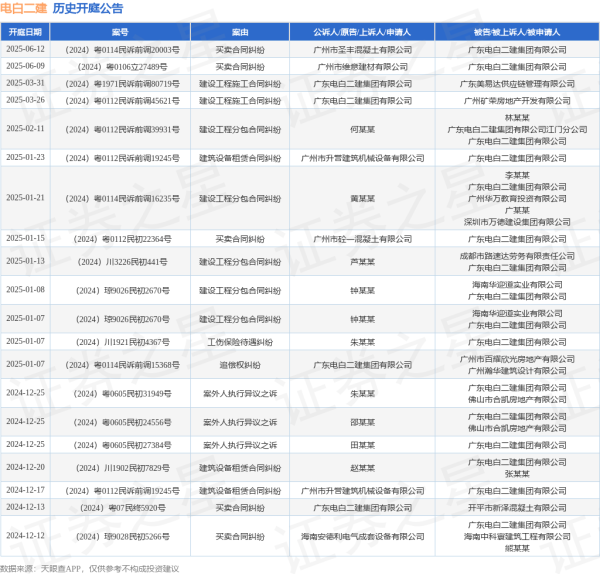Image resolution: width=600 pixels, height=574 pixels.
Task: Click the date cell '2024-12-12'
Action: pos(25,536)
